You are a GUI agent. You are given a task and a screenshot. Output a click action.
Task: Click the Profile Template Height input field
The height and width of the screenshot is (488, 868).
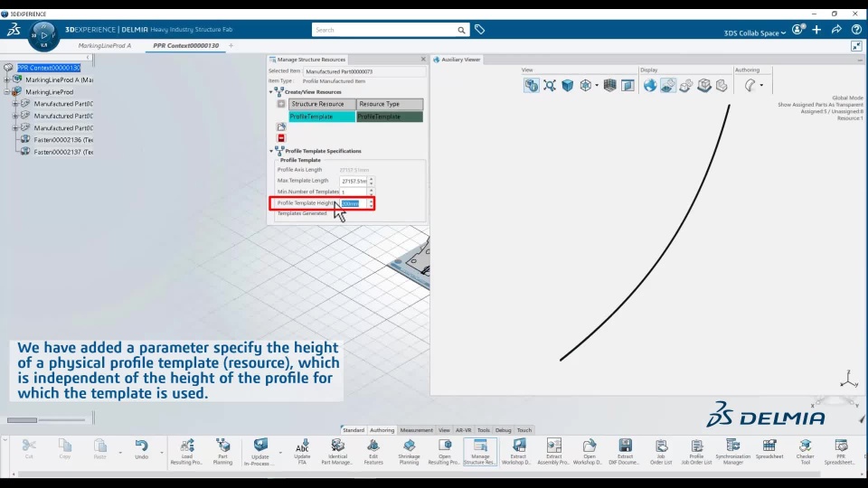(x=354, y=203)
